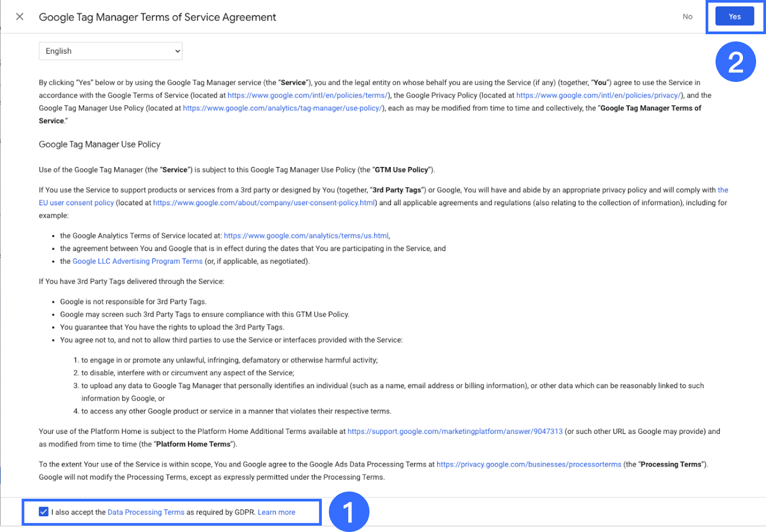Open the Google privacy policy URL link

click(x=598, y=95)
